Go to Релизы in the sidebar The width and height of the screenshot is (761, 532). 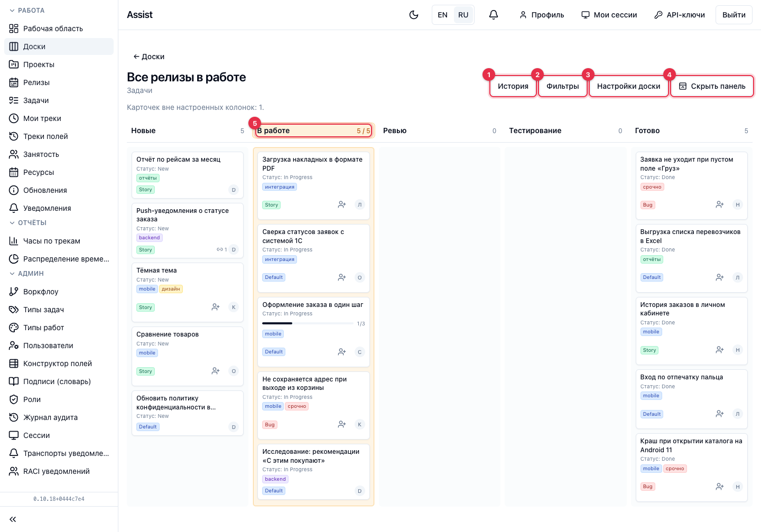point(59,82)
